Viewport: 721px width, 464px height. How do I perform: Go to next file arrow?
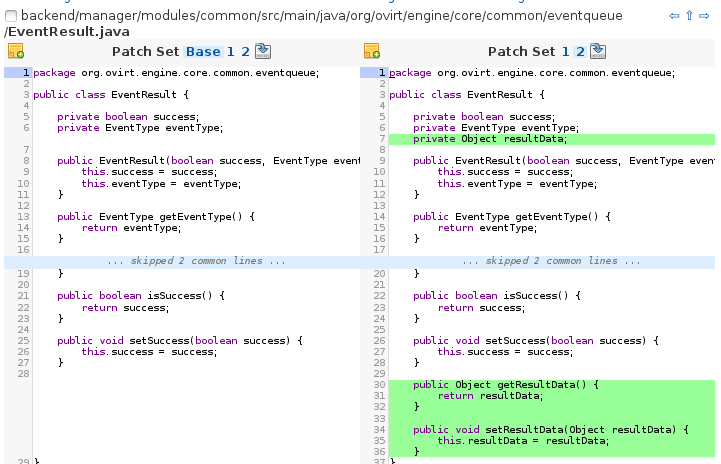pos(705,17)
